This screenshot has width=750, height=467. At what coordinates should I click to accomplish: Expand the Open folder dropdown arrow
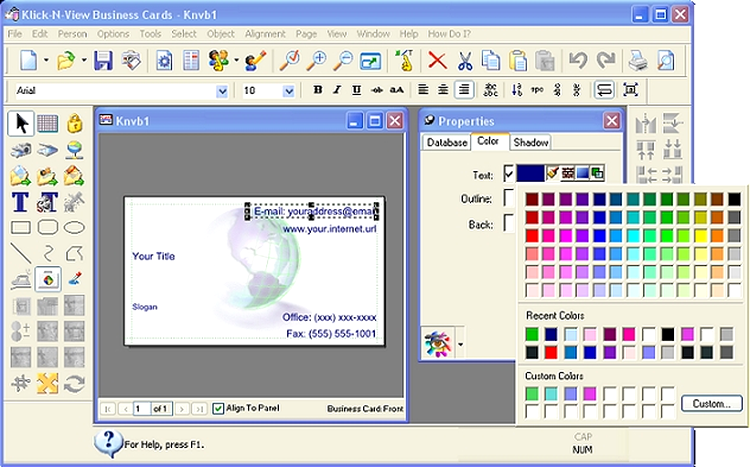pos(84,61)
